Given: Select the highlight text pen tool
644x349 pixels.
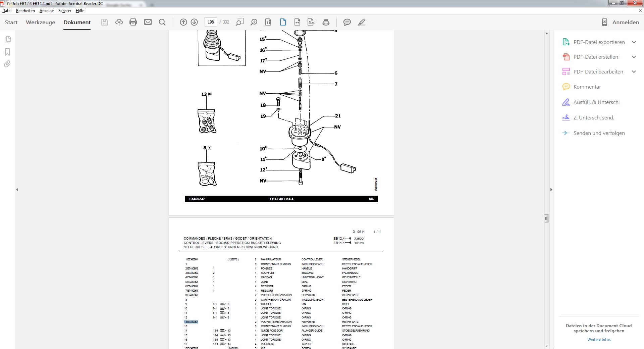Looking at the screenshot, I should pyautogui.click(x=361, y=22).
